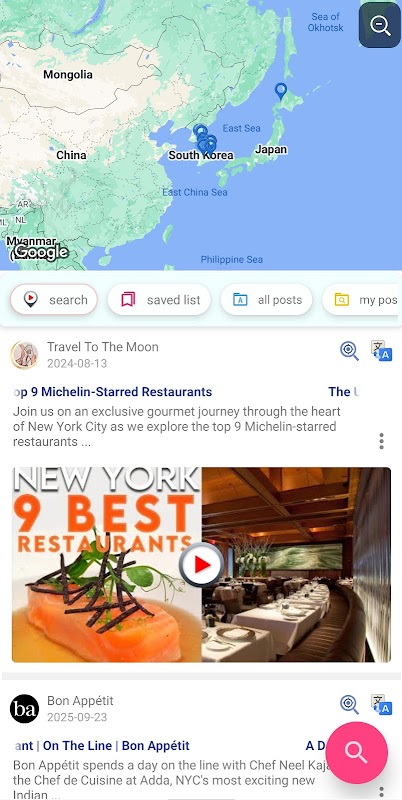Translate the Travel To The Moon post
The image size is (402, 800).
pos(381,351)
